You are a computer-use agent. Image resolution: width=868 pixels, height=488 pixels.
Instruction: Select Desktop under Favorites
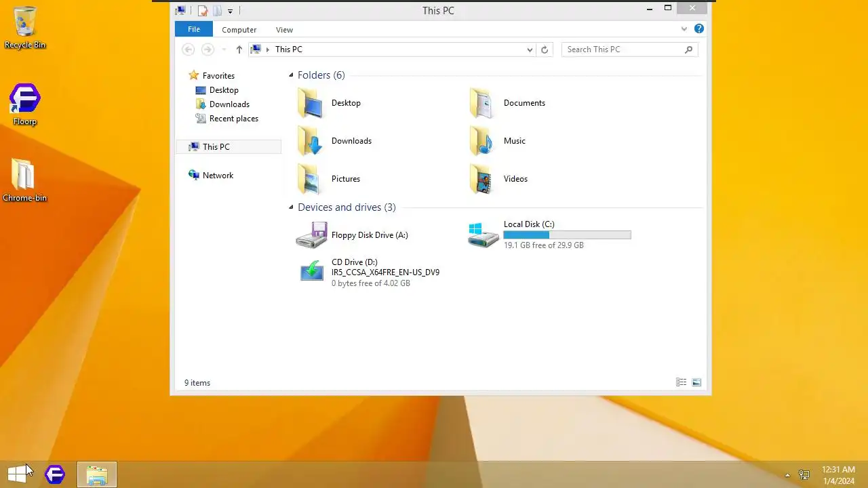(x=224, y=90)
